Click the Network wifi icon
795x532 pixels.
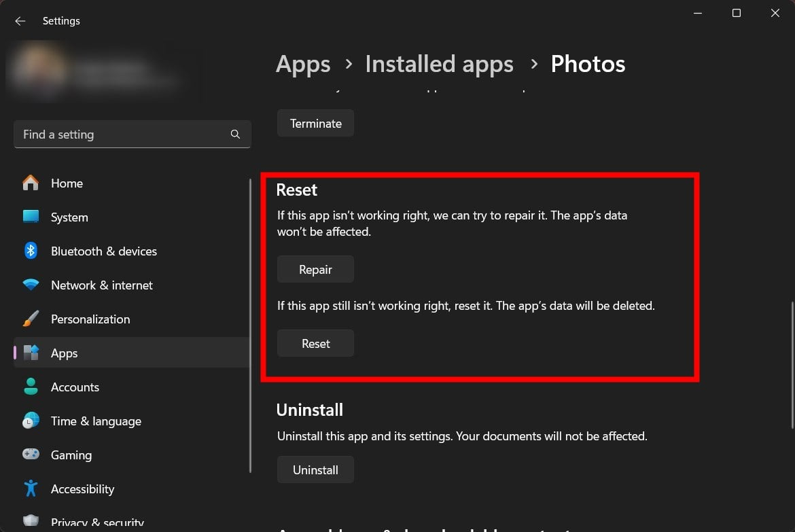(x=31, y=285)
